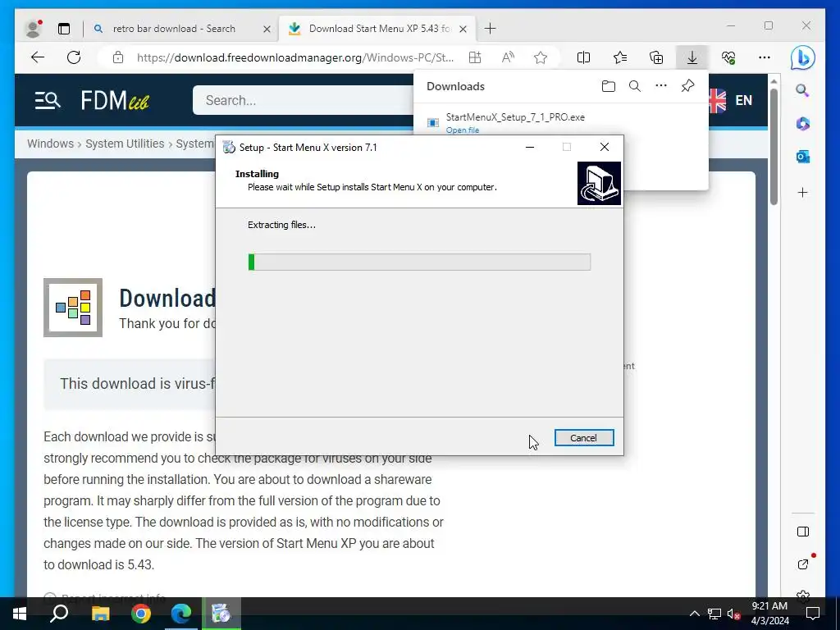Search downloads in the Downloads panel
This screenshot has height=630, width=840.
(635, 86)
